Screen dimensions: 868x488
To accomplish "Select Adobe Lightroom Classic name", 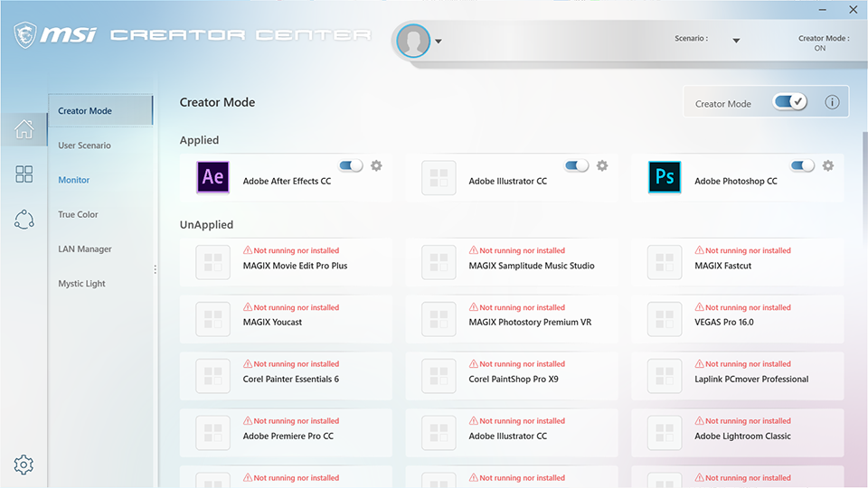I will 742,436.
